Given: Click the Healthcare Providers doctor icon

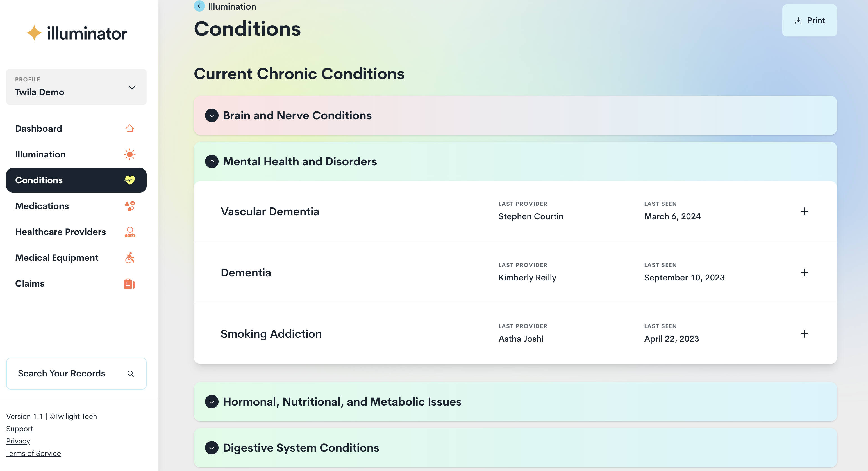Looking at the screenshot, I should click(x=130, y=232).
